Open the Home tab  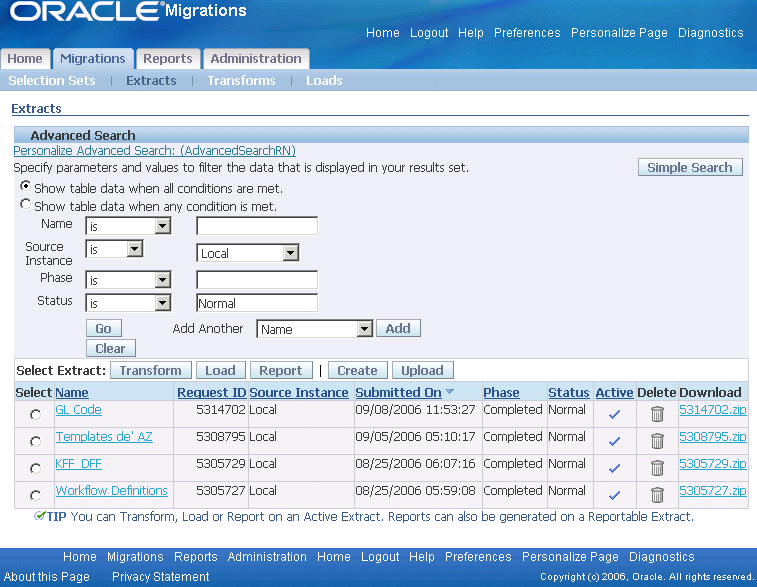[25, 59]
